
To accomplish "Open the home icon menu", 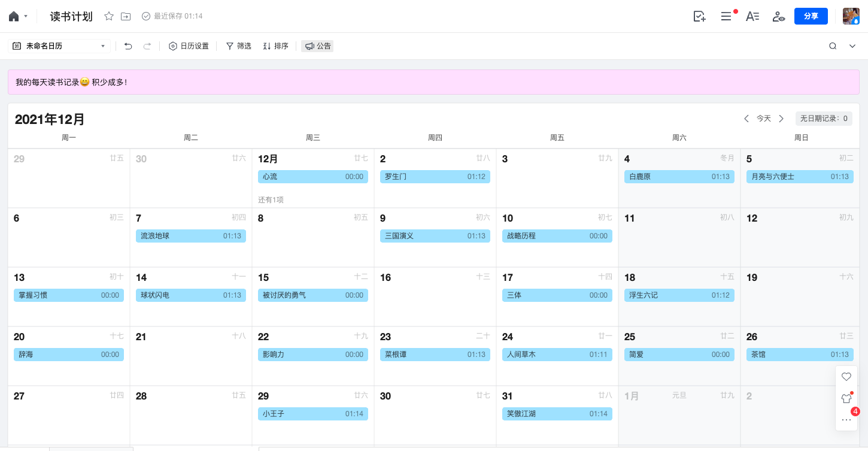I will (18, 17).
